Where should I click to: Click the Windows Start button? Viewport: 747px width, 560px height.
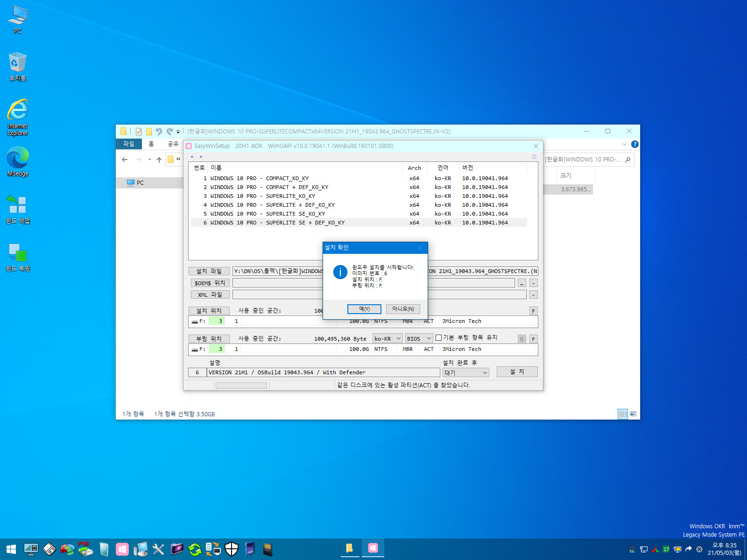11,549
